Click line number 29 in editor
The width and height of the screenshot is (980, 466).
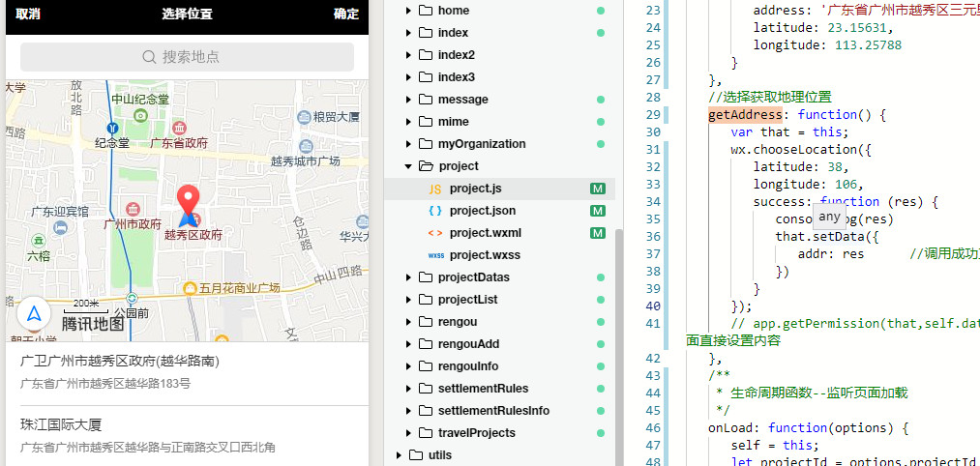coord(652,115)
